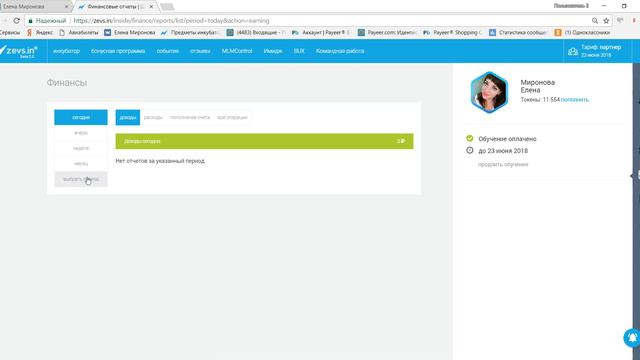Bookmark this page with the star icon
Viewport: 640px width, 360px height.
click(606, 20)
